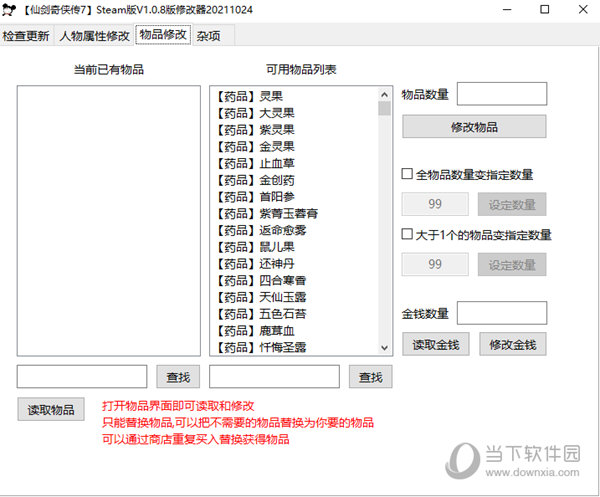Click inside the empty 当前已有物品 listbox
Viewport: 600px width, 497px height.
[109, 221]
